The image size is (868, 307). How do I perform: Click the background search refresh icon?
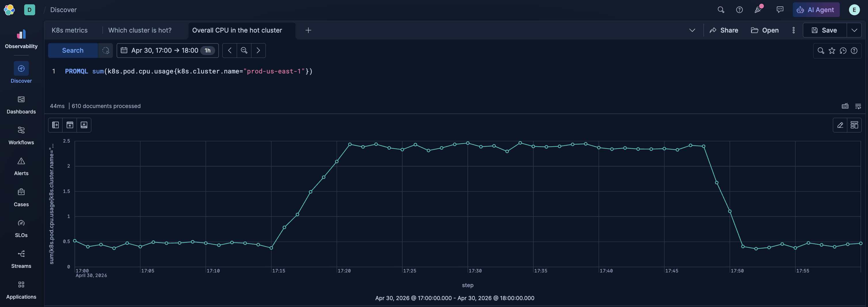point(106,51)
